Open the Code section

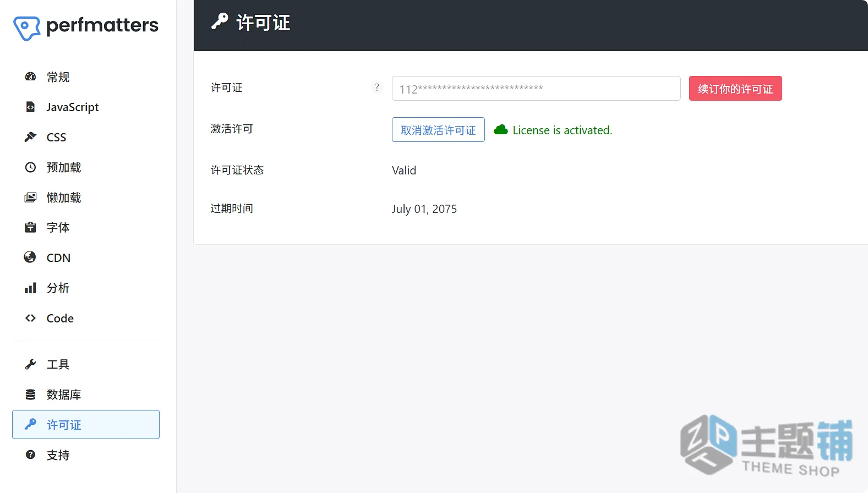86,318
